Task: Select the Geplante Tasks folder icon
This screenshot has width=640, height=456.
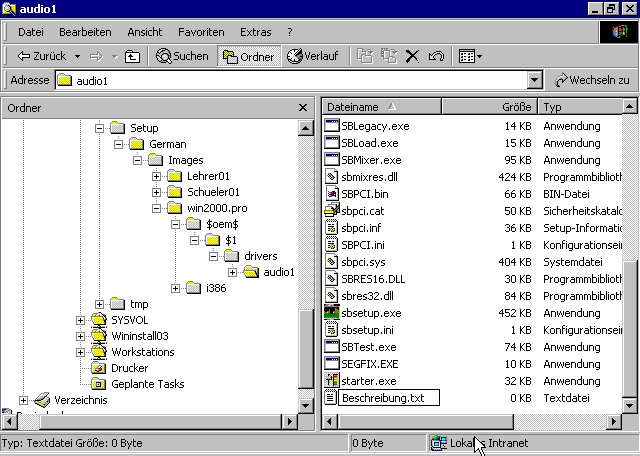Action: coord(99,384)
